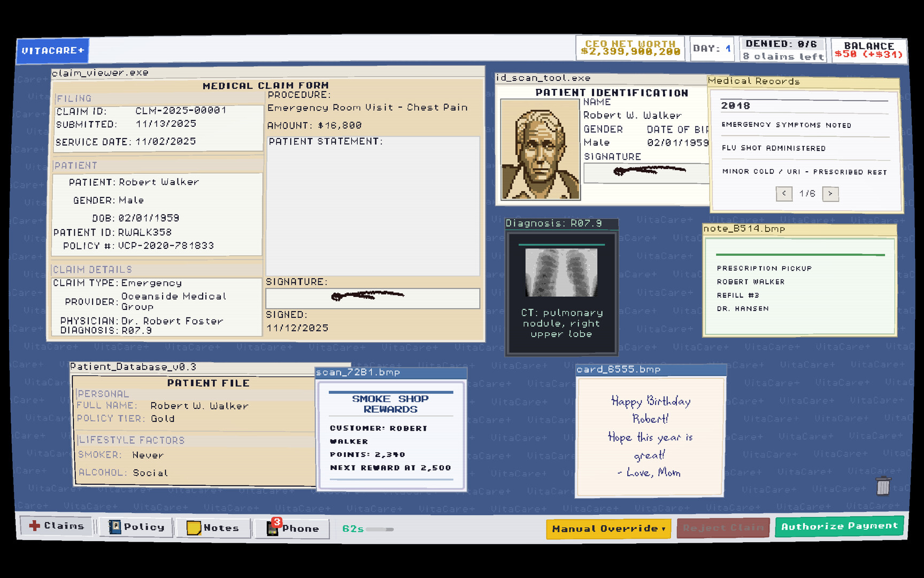This screenshot has height=578, width=924.
Task: Click the CT chest X-ray in Diagnosis R07.9 window
Action: click(x=560, y=273)
